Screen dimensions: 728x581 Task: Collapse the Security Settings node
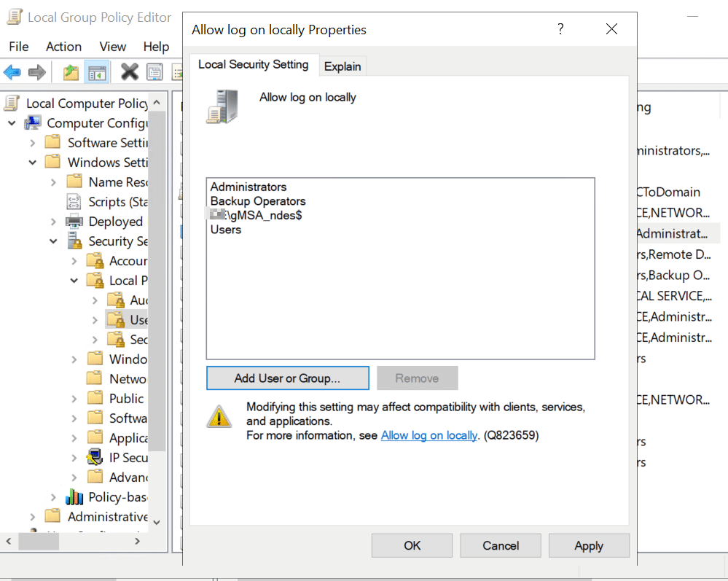click(52, 241)
